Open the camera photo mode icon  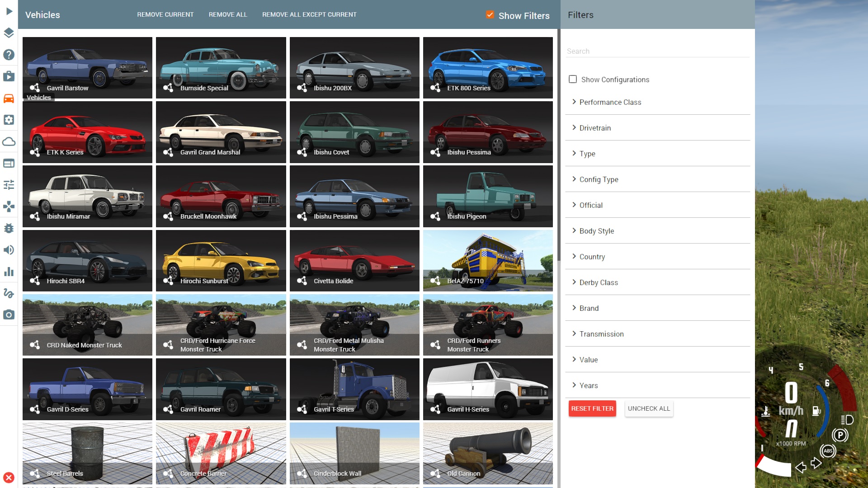pyautogui.click(x=9, y=315)
